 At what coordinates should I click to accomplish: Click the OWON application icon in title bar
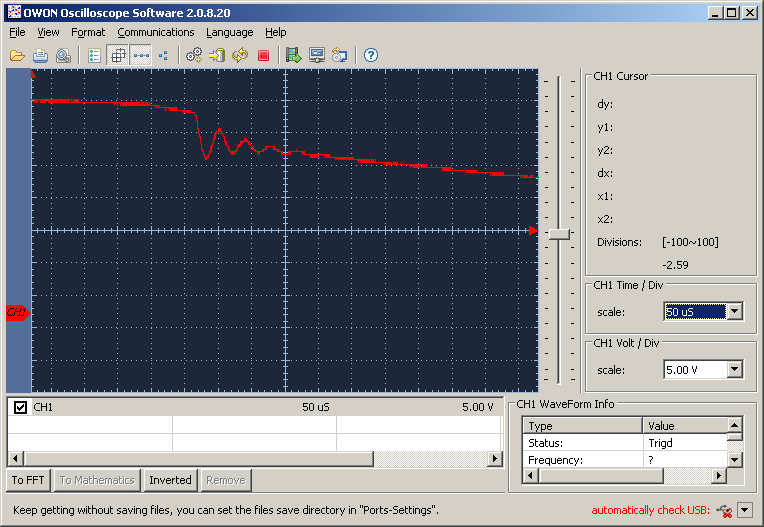click(14, 12)
